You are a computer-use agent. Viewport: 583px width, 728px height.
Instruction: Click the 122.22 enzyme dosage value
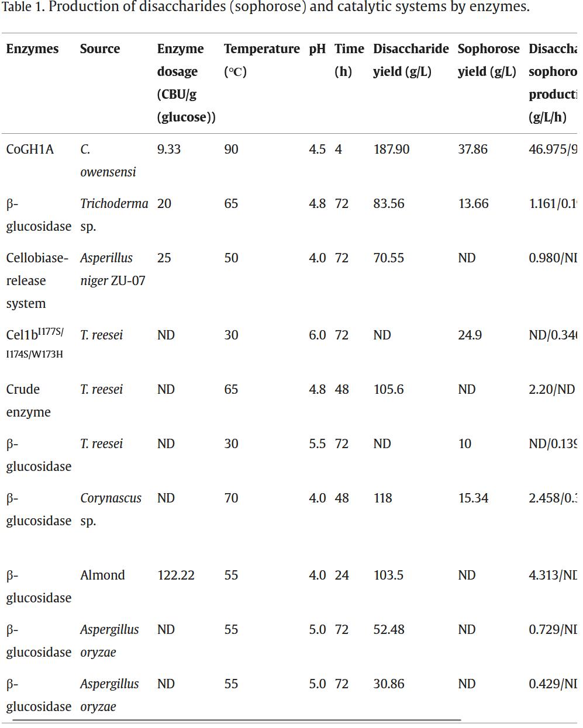175,576
